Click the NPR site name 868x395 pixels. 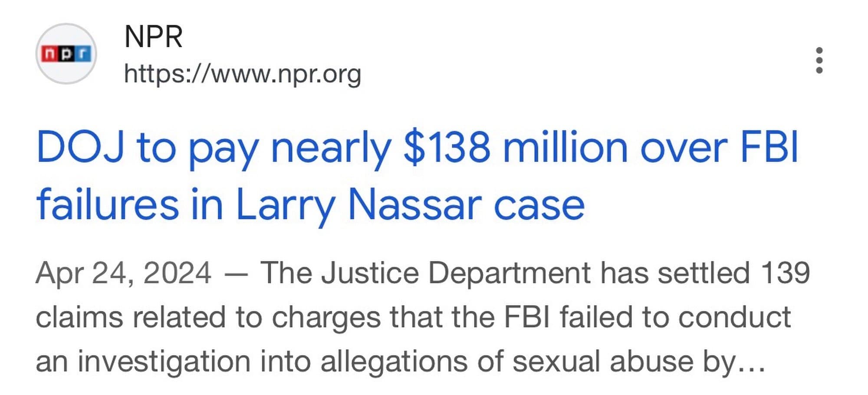(x=153, y=37)
